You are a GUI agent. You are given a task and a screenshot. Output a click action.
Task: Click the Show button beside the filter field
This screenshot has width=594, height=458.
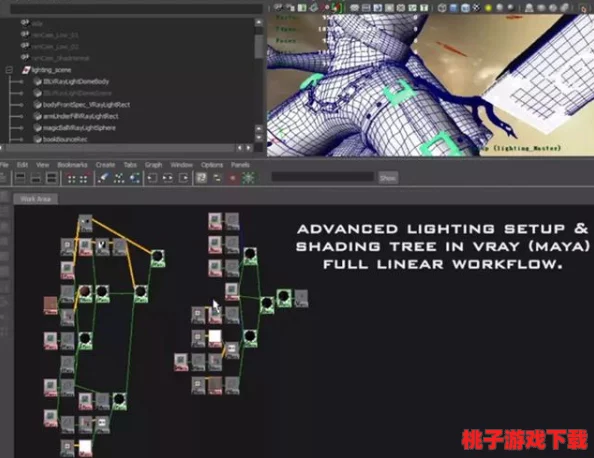tap(388, 178)
